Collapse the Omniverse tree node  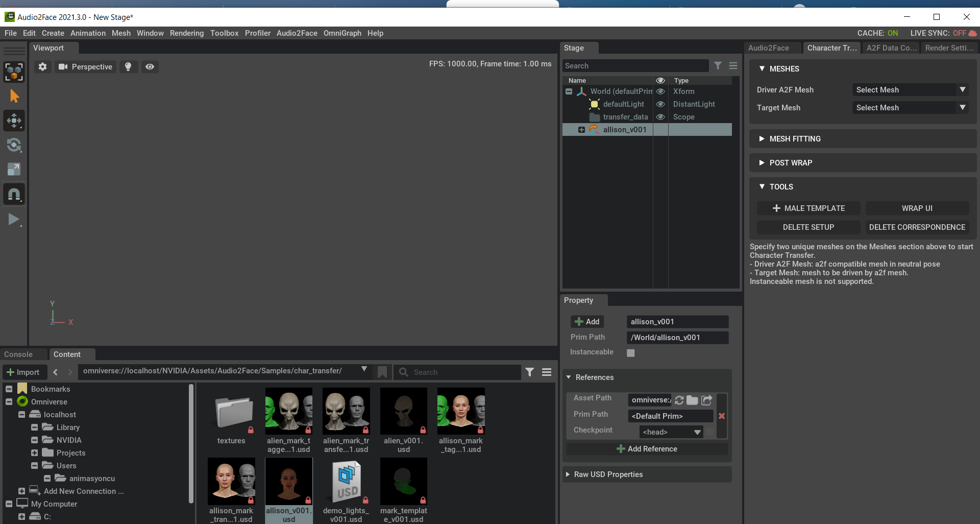9,402
